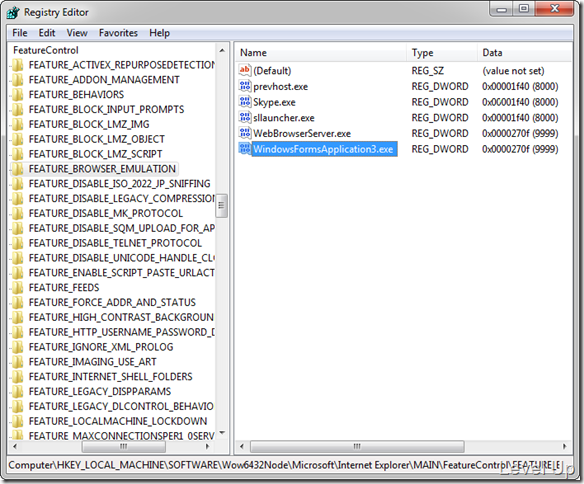The image size is (584, 484).
Task: Select the FEATURE_FORCE_ADDR_AND_STATUS key
Action: pyautogui.click(x=112, y=302)
